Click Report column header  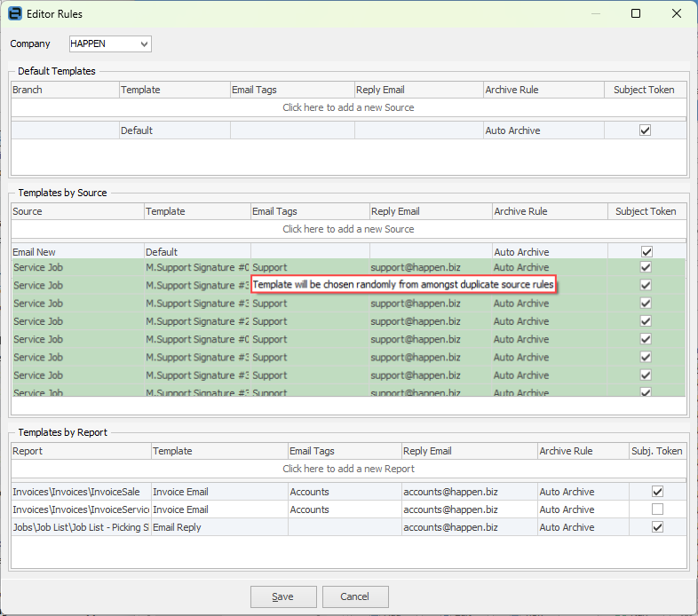click(x=81, y=451)
